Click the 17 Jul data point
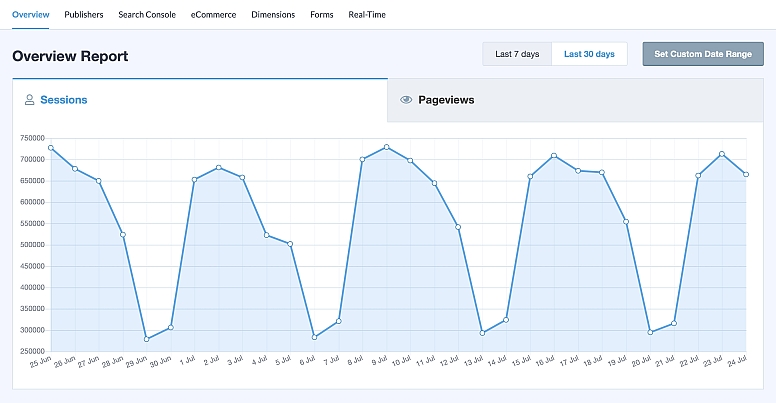The width and height of the screenshot is (776, 403). [578, 171]
